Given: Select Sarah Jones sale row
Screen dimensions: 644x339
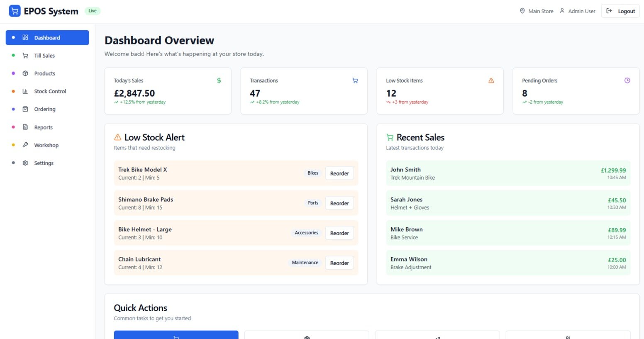Looking at the screenshot, I should (508, 203).
